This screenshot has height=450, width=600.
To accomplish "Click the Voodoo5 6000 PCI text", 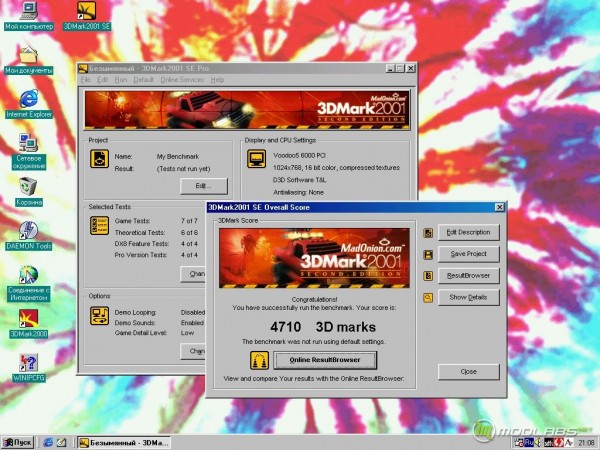I will [299, 155].
